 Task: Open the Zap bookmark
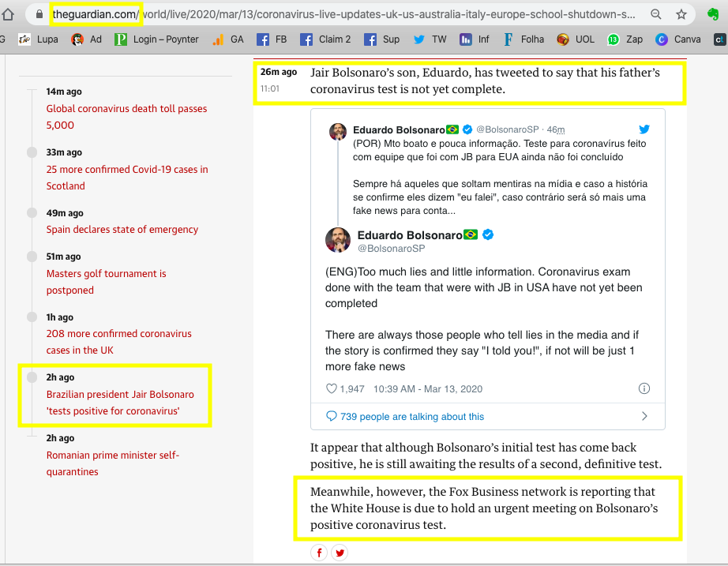pyautogui.click(x=625, y=39)
